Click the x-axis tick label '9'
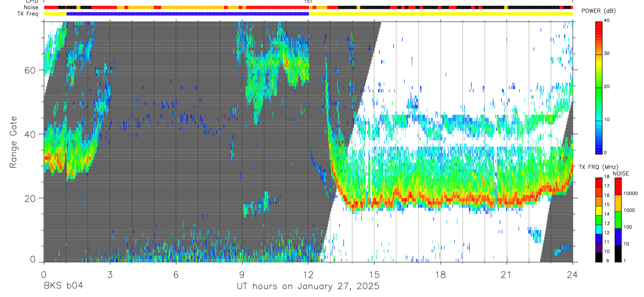 [242, 275]
